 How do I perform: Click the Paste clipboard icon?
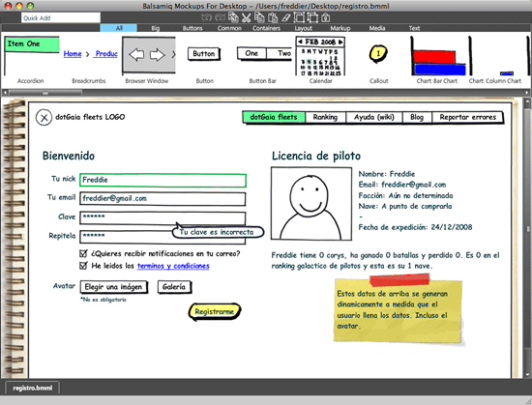[x=273, y=17]
